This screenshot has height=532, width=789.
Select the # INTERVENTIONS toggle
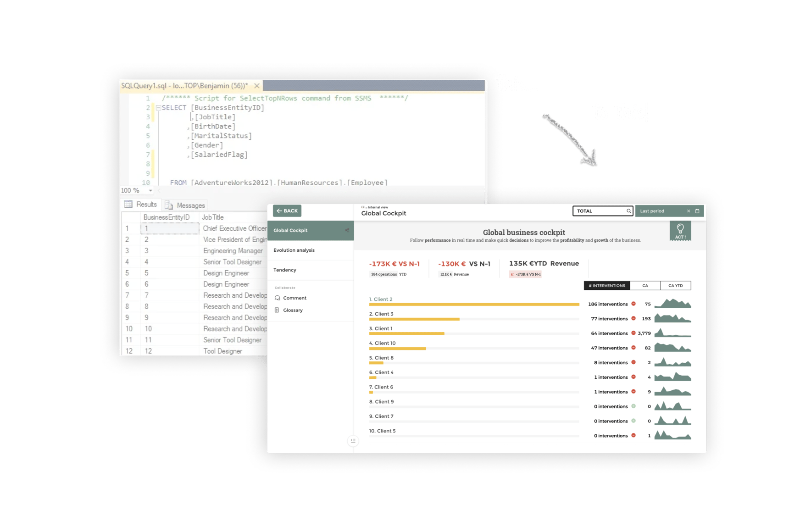tap(606, 286)
